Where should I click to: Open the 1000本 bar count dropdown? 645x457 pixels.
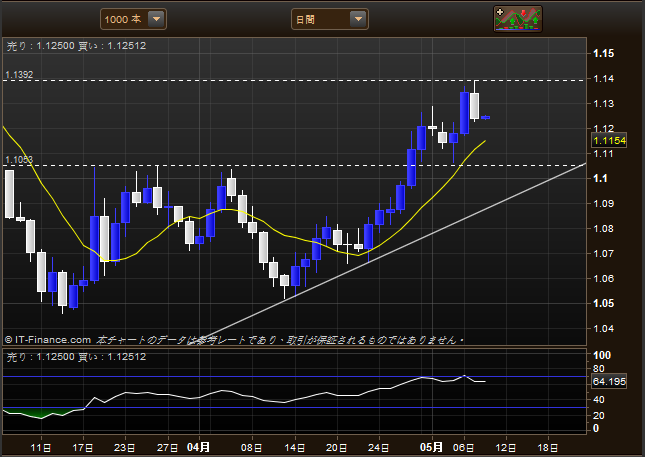pyautogui.click(x=133, y=19)
